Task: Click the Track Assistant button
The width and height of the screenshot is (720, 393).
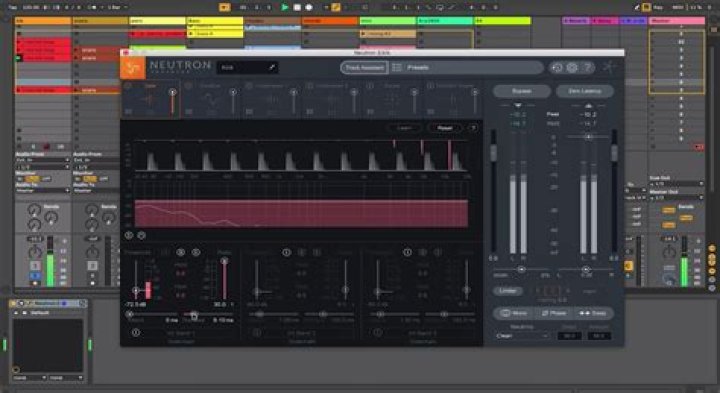Action: (x=365, y=67)
